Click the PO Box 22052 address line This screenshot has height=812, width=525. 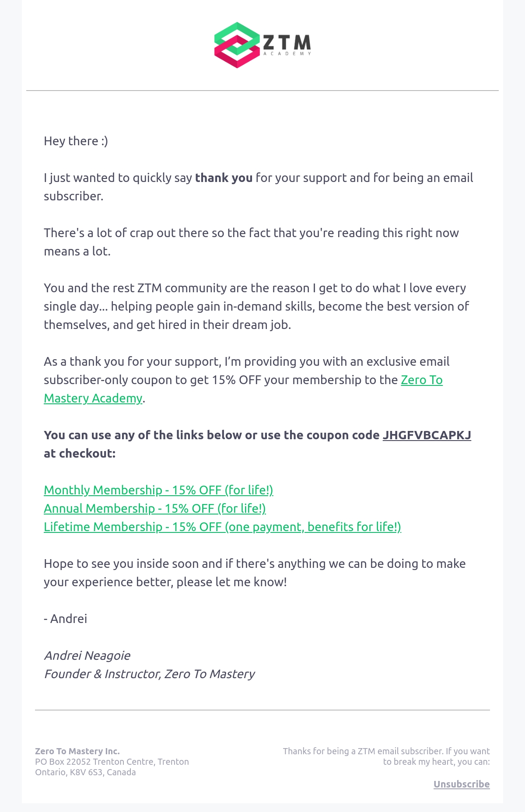[x=112, y=762]
